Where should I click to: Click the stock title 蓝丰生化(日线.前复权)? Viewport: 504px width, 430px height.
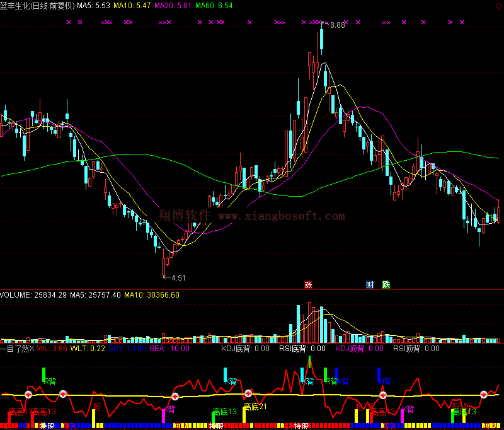(x=37, y=6)
